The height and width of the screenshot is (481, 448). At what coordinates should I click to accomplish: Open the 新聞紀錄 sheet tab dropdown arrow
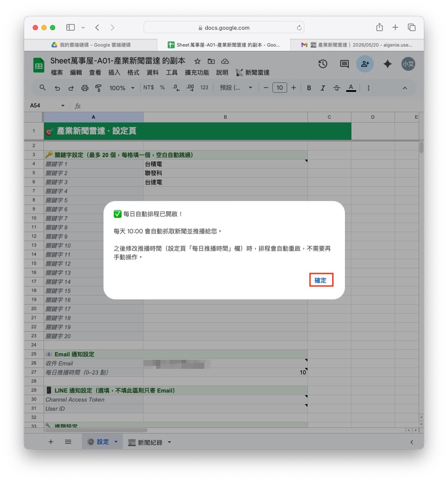(169, 442)
